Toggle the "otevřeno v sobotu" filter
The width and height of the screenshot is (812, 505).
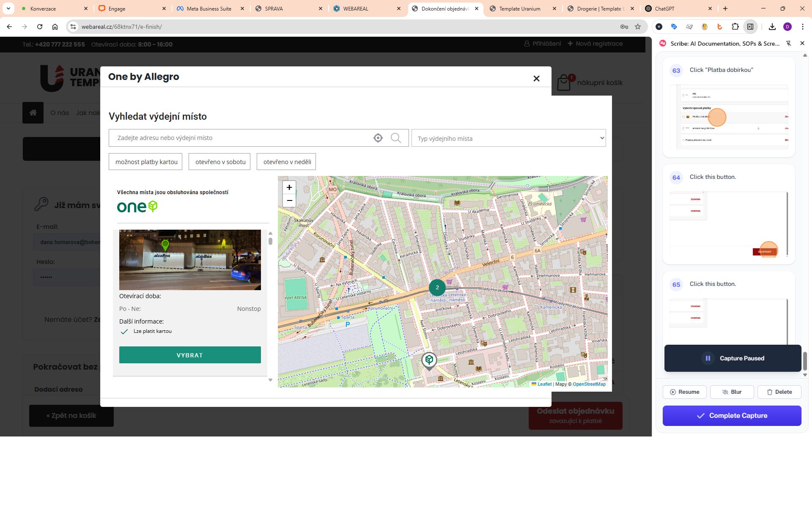click(220, 162)
